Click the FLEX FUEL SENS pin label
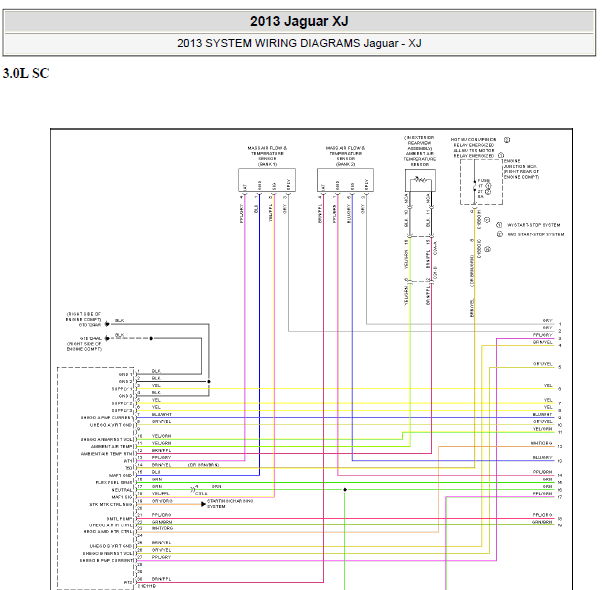The height and width of the screenshot is (590, 604). click(x=114, y=483)
